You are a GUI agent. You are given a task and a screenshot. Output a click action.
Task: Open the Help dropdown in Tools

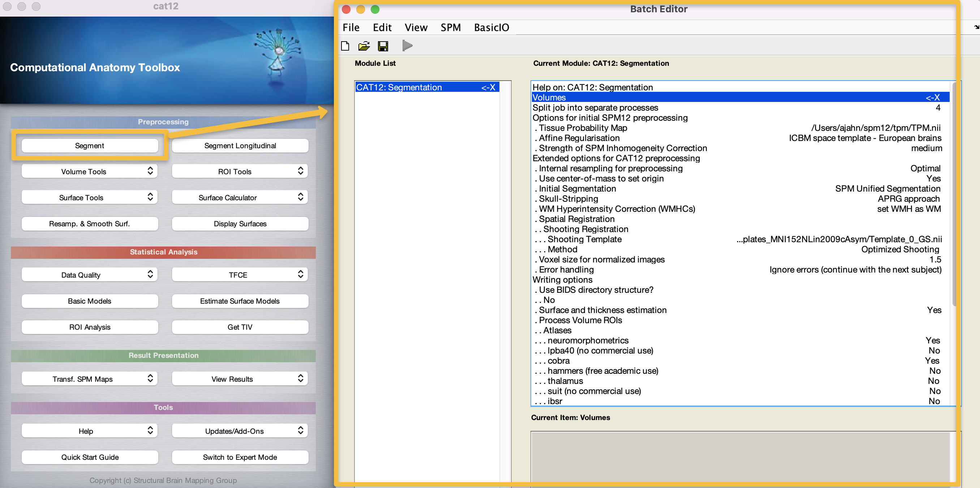point(90,431)
